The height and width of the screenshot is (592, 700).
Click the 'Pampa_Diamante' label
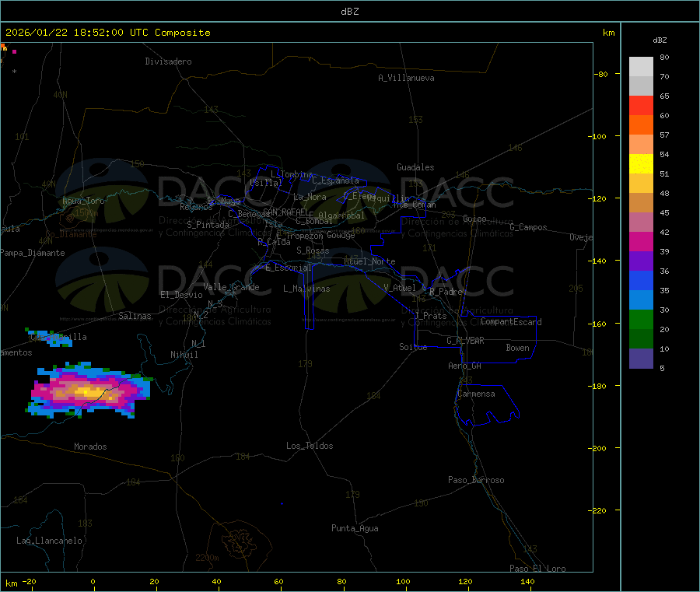(33, 253)
